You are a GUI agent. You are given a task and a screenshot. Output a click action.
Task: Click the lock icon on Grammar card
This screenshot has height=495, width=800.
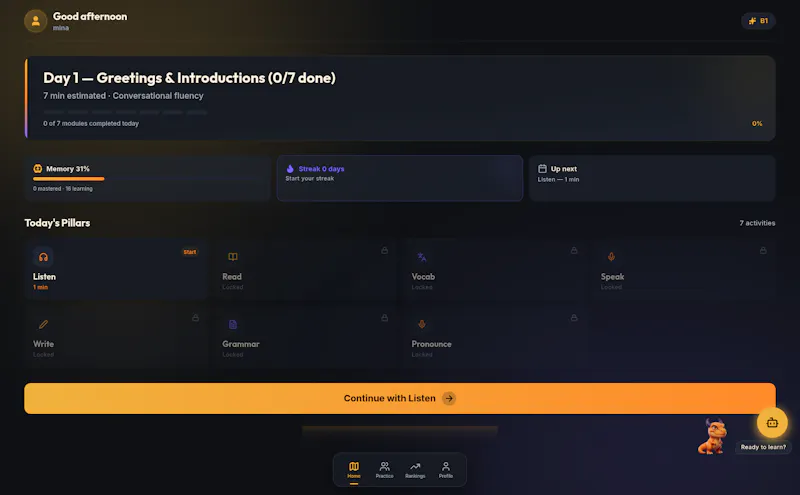pos(385,318)
